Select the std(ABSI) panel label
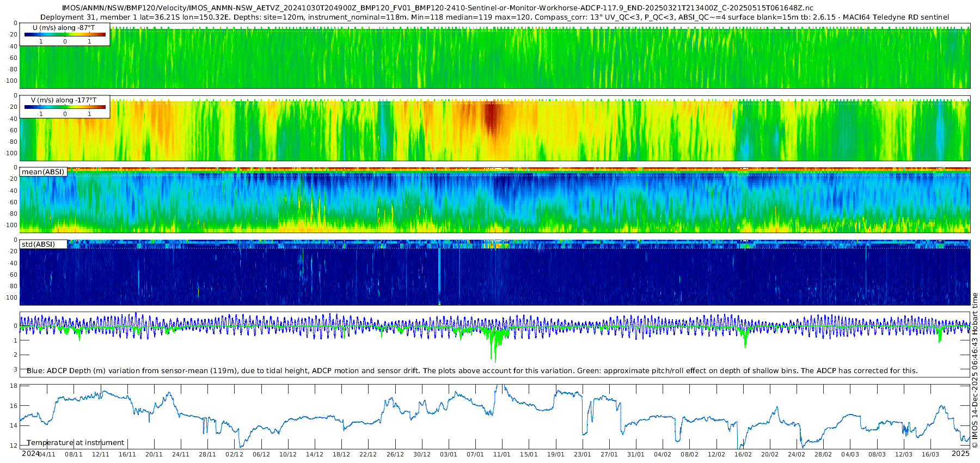The image size is (980, 463). (x=43, y=245)
